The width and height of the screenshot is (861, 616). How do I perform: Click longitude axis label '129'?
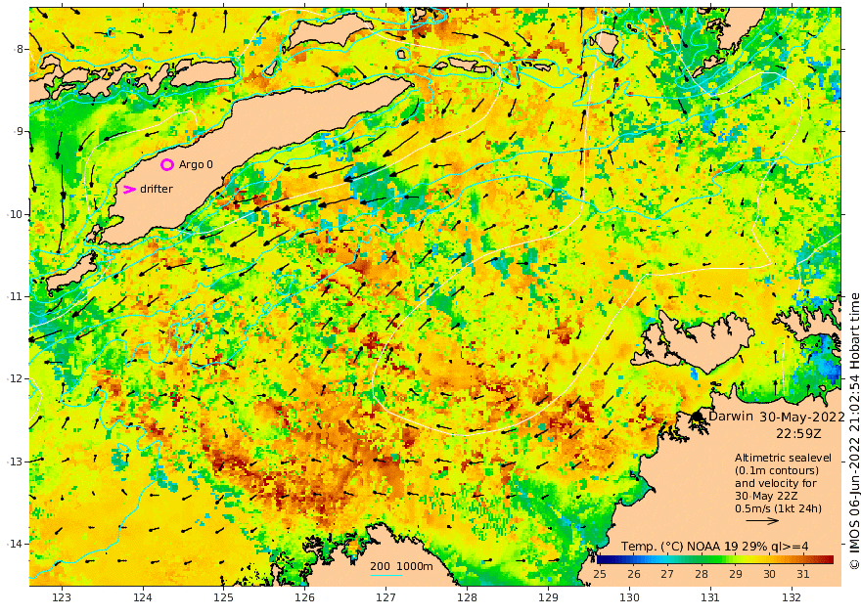(549, 597)
